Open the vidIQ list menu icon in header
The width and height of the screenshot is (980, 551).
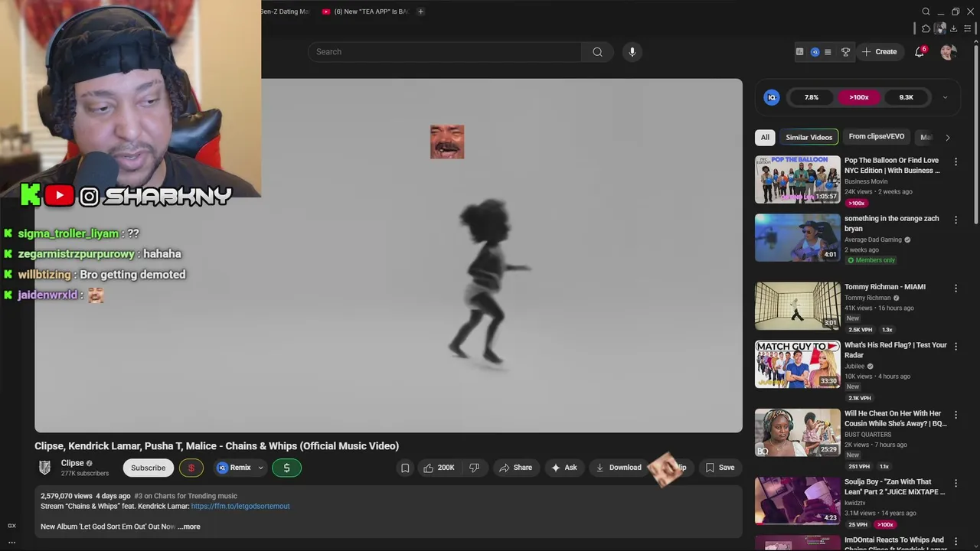click(828, 52)
